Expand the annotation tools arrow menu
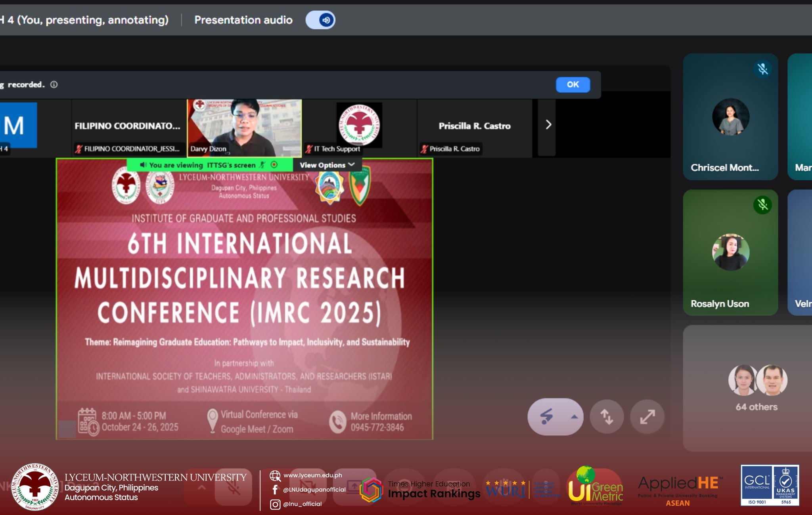This screenshot has width=812, height=515. (574, 417)
